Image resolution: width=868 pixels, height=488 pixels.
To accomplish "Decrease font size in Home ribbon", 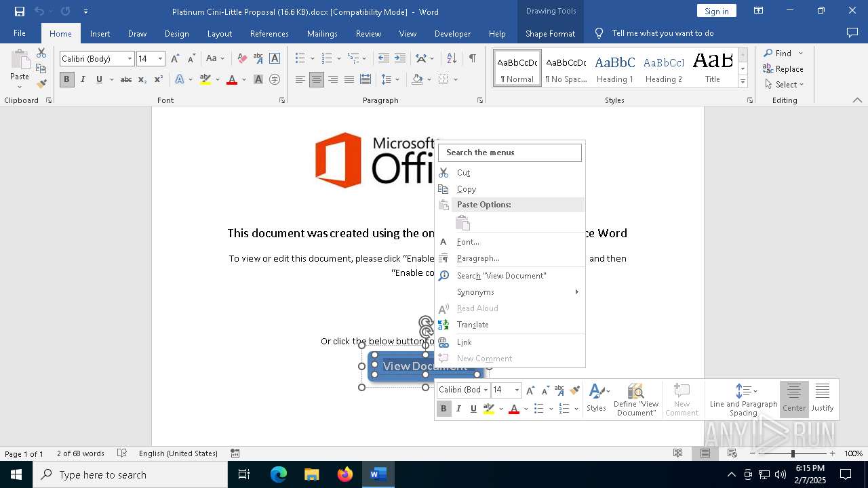I will pyautogui.click(x=191, y=59).
